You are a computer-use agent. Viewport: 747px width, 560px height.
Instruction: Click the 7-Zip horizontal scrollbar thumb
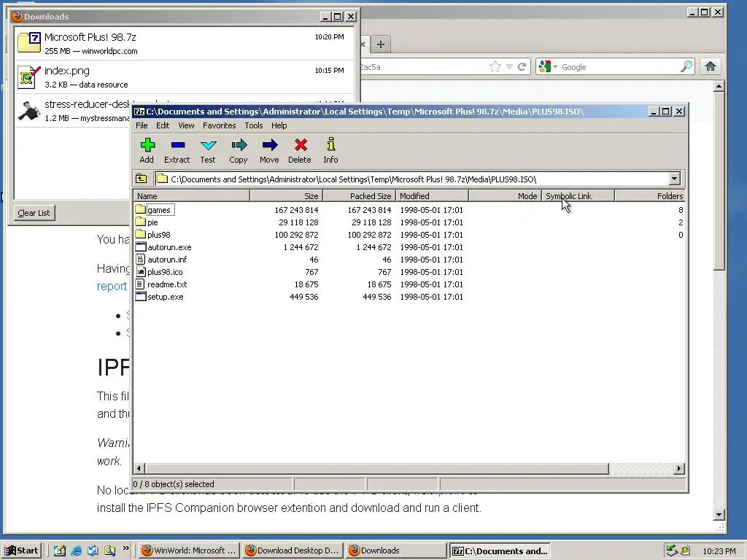[x=376, y=469]
